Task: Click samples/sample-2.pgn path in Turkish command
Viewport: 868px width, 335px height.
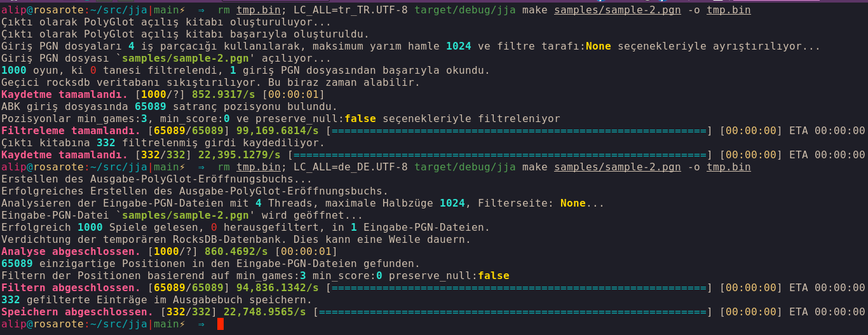Action: tap(617, 10)
